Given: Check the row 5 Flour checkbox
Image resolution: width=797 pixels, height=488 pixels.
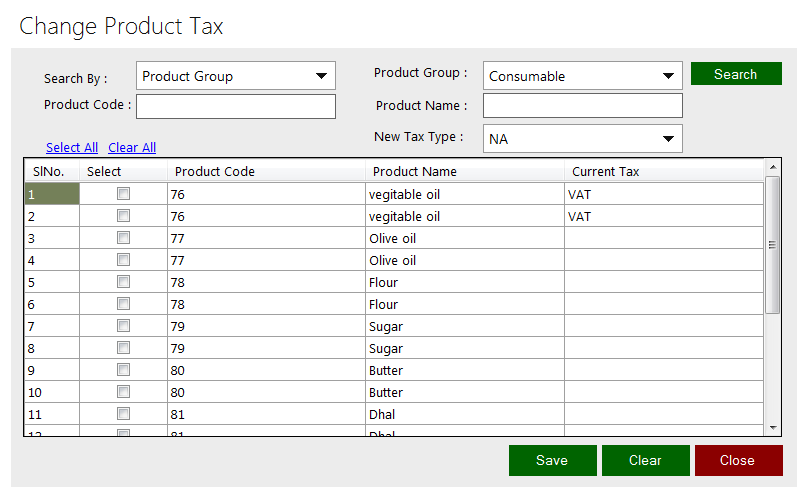Looking at the screenshot, I should 123,282.
